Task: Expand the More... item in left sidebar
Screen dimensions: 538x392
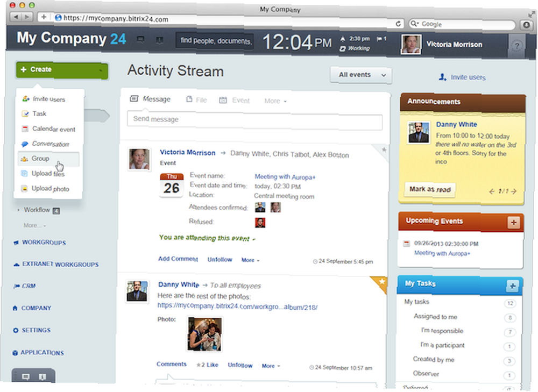Action: (x=34, y=225)
